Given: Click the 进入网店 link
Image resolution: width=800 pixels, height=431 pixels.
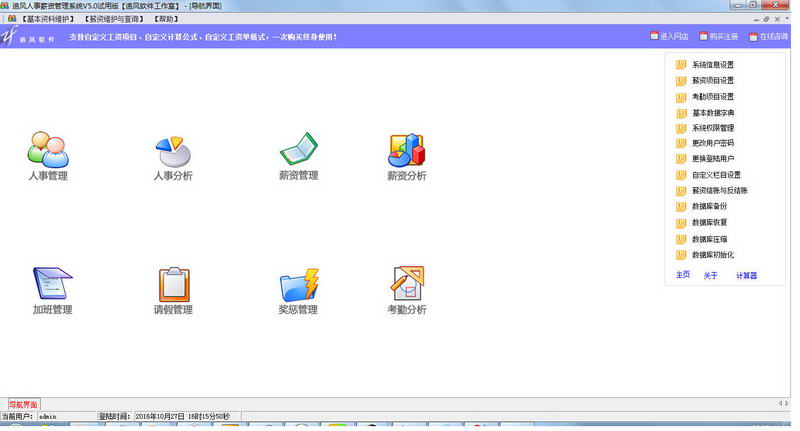Looking at the screenshot, I should point(669,36).
